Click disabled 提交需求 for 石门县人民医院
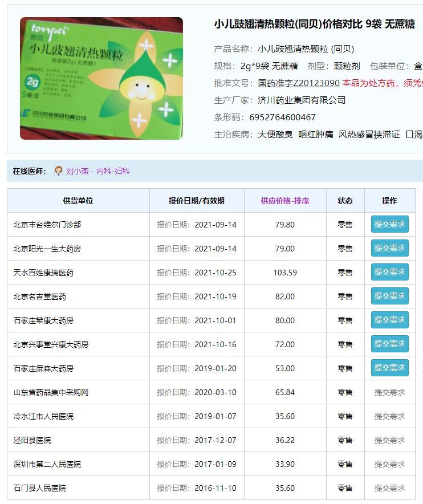 pos(389,488)
